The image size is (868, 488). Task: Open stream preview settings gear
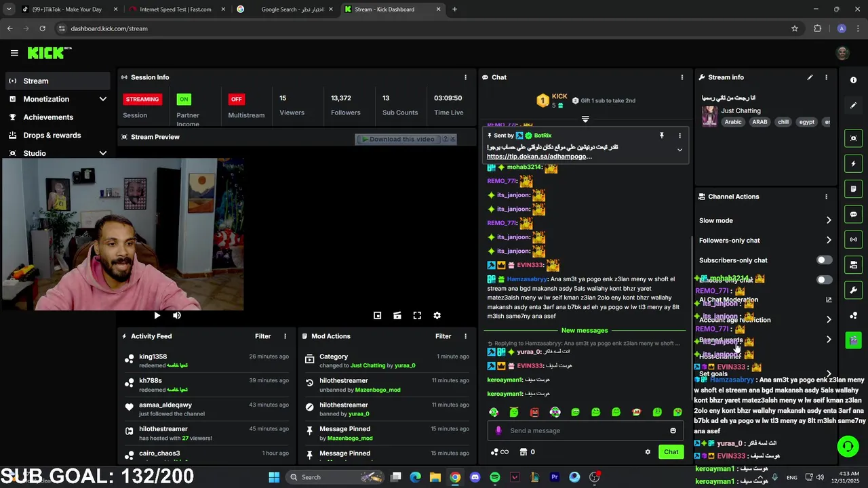(x=437, y=315)
